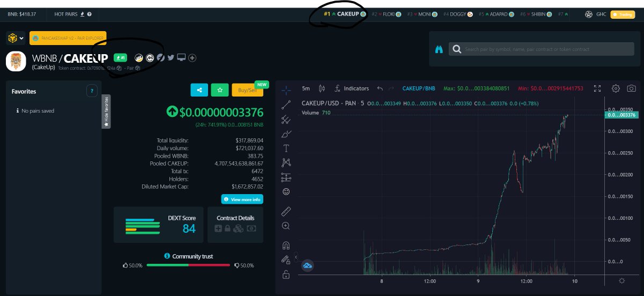
Task: Click the Buy/Sell button
Action: [x=247, y=90]
